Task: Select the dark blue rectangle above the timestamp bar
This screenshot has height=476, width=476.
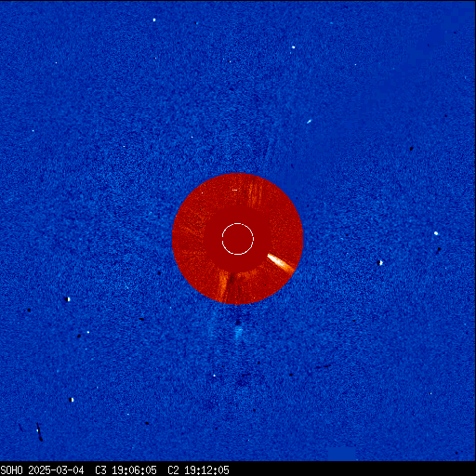Action: (341, 454)
